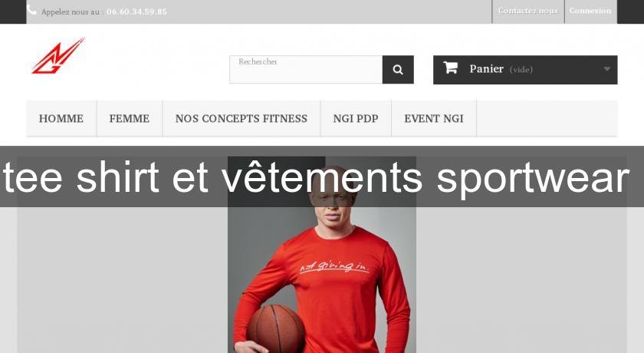Viewport: 644px width, 353px height.
Task: Open the EVENT NGI menu
Action: click(434, 118)
